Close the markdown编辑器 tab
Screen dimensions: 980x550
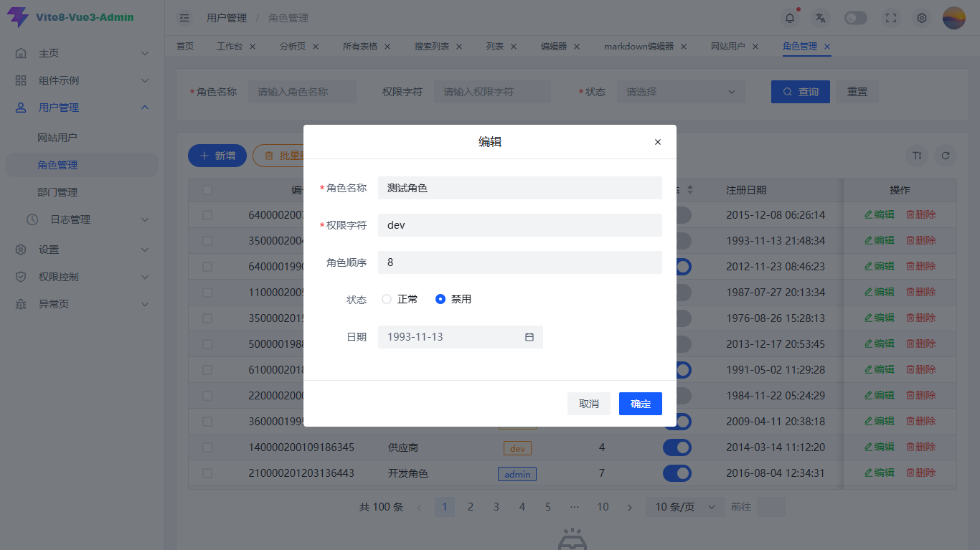pos(684,46)
